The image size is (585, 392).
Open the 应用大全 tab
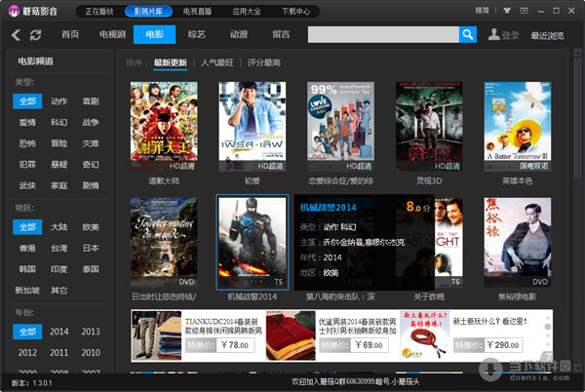[x=247, y=12]
